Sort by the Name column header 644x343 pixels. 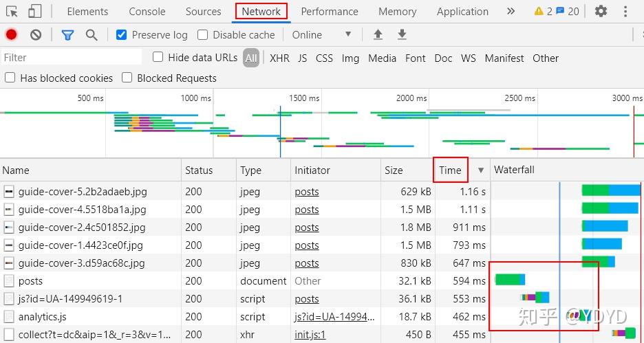(x=90, y=170)
